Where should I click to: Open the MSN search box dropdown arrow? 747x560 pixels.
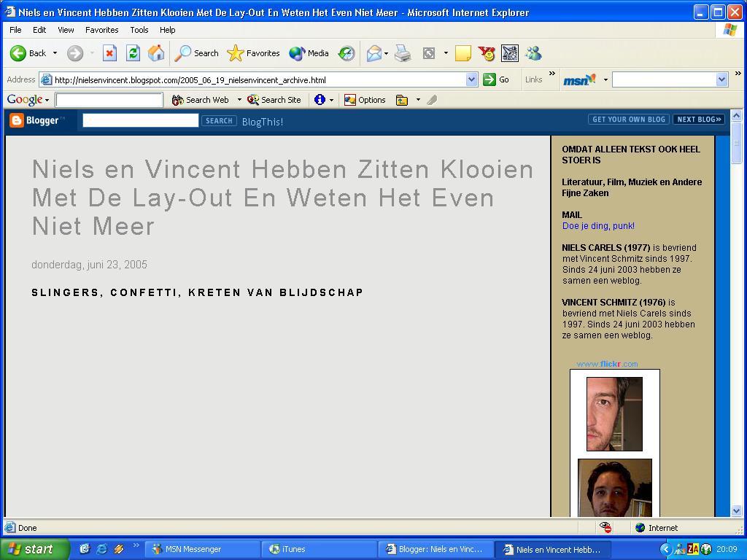pyautogui.click(x=721, y=80)
